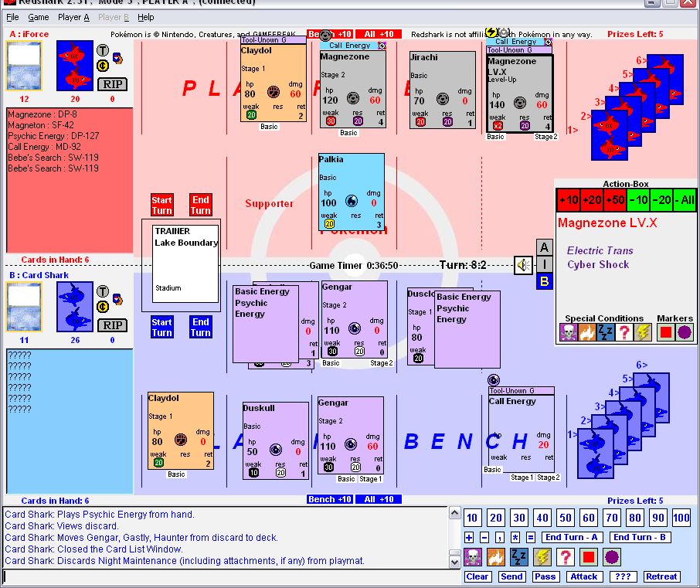The width and height of the screenshot is (700, 588).
Task: Click the plus symbol button
Action: [x=469, y=538]
